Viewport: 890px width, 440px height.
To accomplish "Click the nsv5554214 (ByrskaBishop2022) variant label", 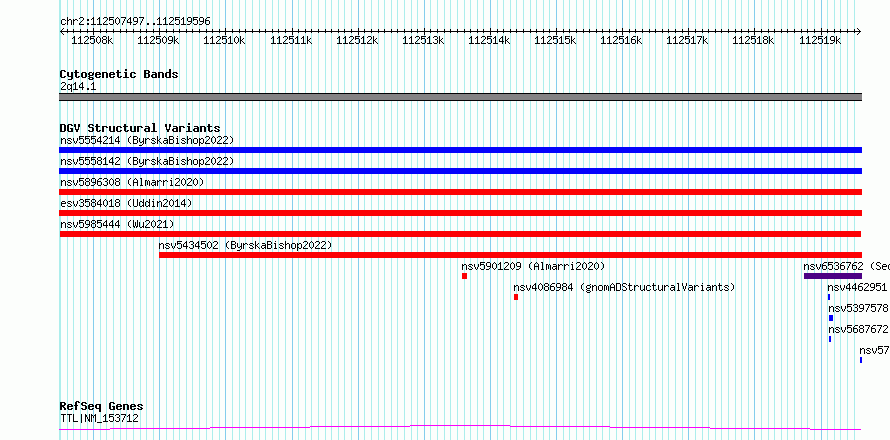I will [147, 140].
